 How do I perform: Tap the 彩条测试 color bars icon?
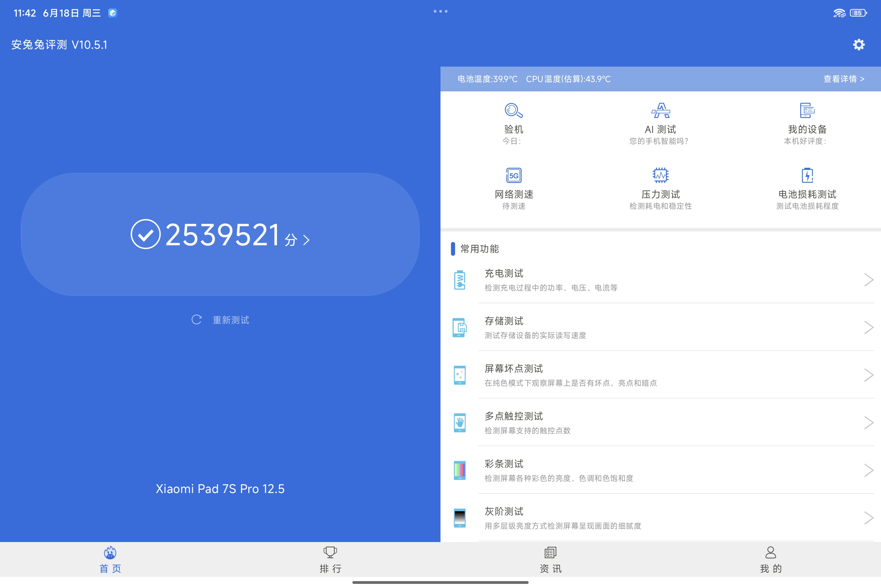click(x=459, y=470)
